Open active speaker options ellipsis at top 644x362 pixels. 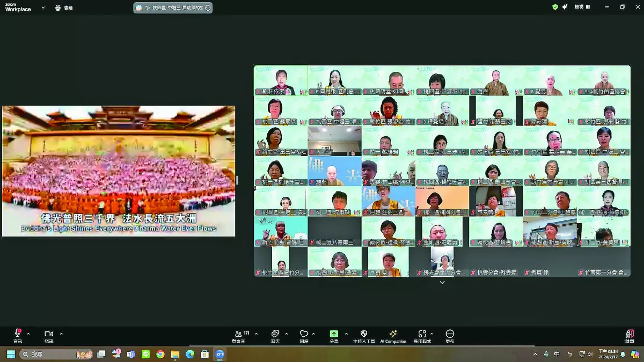[208, 8]
